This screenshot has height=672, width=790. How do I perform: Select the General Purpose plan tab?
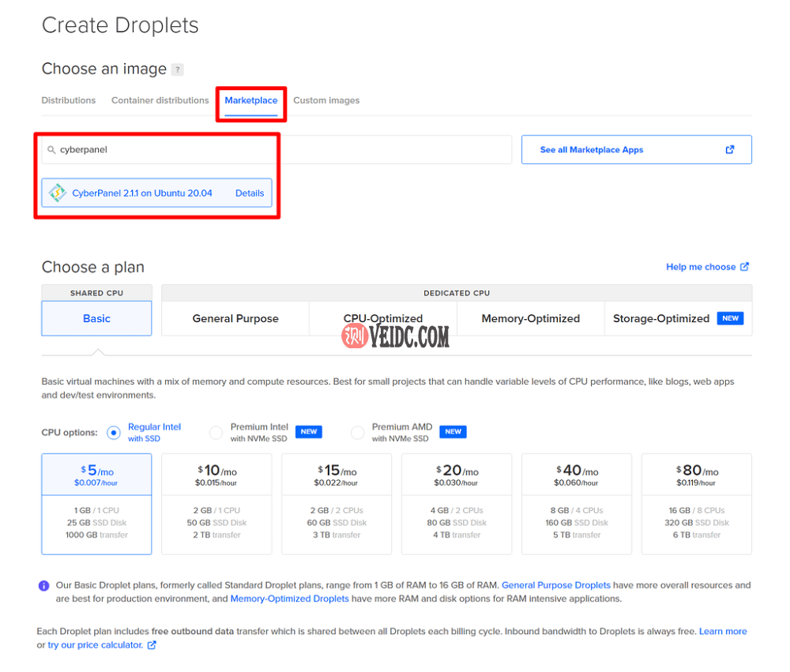235,318
